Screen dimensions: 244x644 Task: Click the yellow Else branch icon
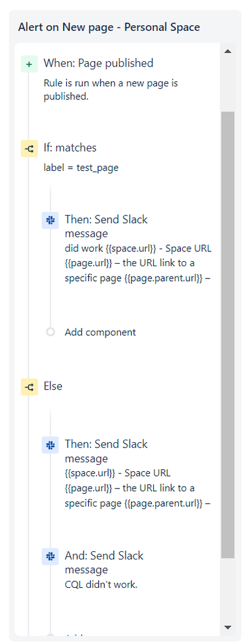(x=29, y=387)
